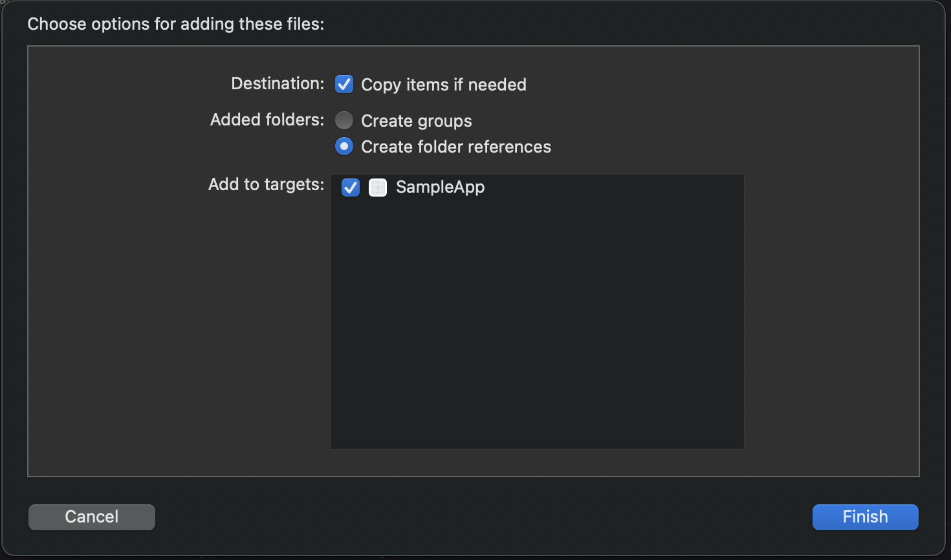Click the 'Add to targets:' label
Viewport: 951px width, 560px height.
[x=266, y=184]
